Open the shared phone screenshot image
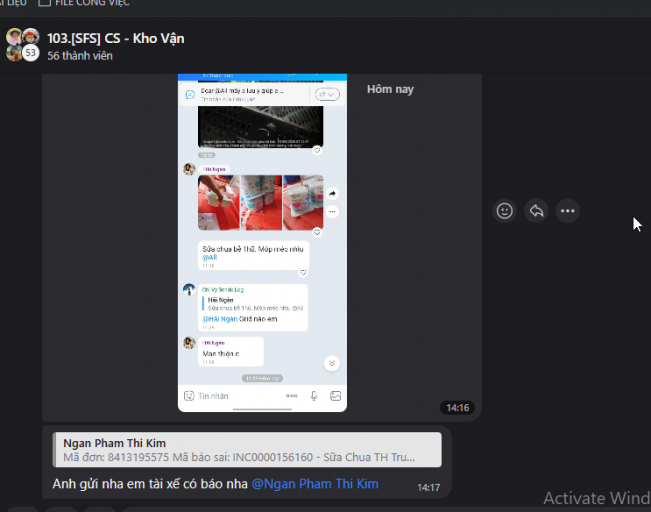 (262, 243)
